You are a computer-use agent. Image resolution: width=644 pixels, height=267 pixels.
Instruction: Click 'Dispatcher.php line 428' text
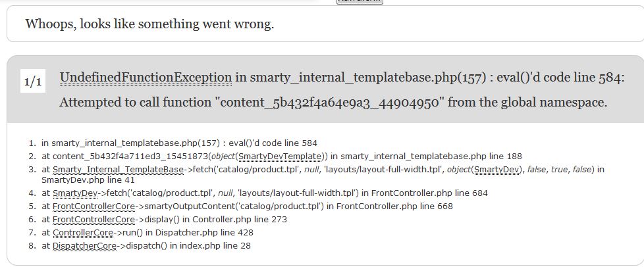coord(204,233)
